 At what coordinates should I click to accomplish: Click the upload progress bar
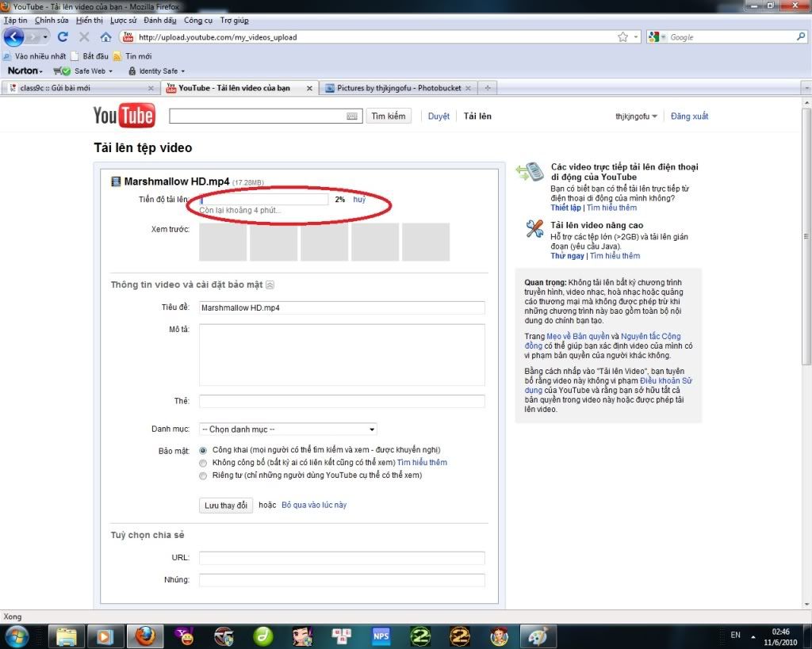pos(263,199)
